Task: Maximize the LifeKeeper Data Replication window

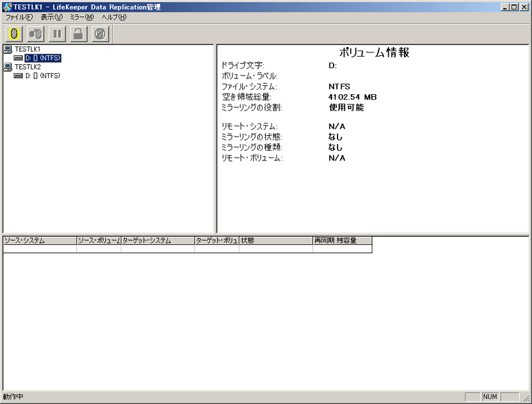Action: click(514, 7)
